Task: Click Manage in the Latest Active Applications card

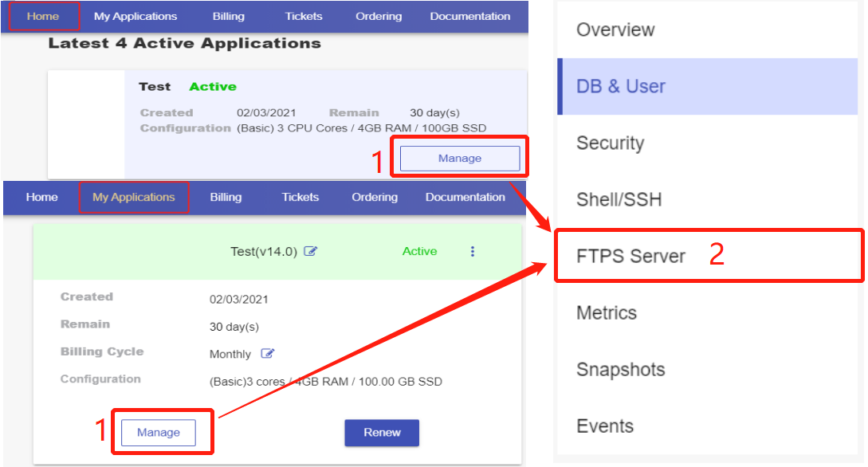Action: click(459, 159)
